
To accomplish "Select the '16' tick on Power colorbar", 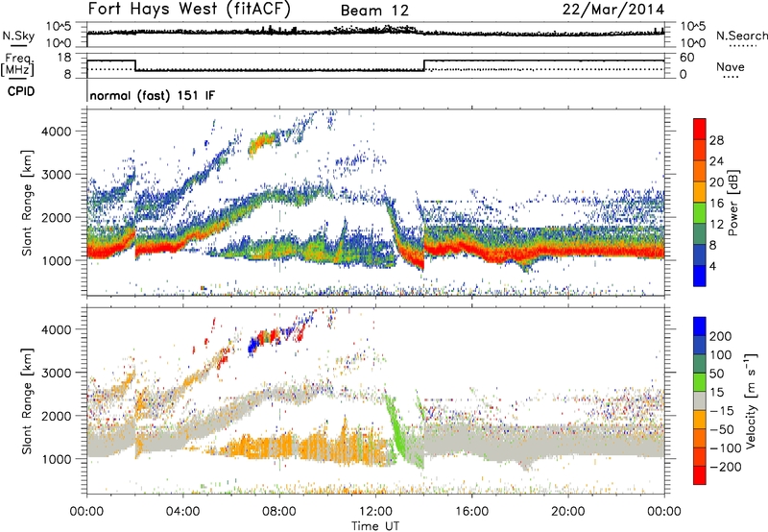I will click(716, 204).
